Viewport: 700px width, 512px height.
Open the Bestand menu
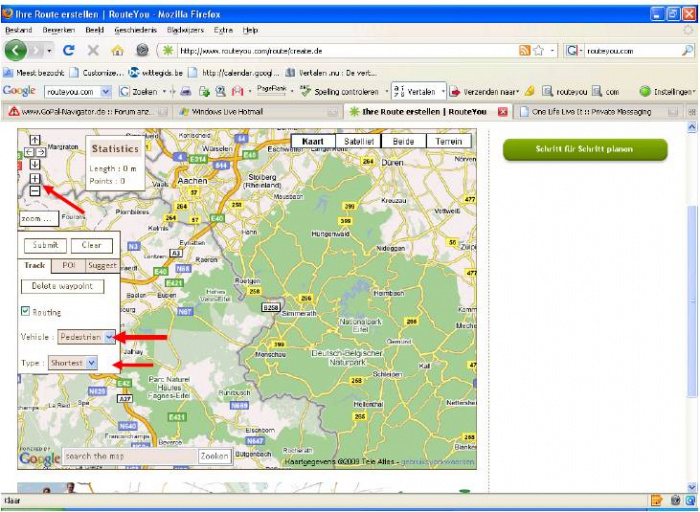[x=18, y=30]
